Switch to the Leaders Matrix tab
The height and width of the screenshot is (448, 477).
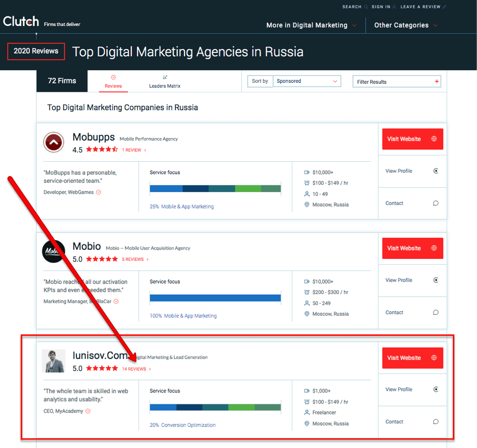(x=165, y=82)
